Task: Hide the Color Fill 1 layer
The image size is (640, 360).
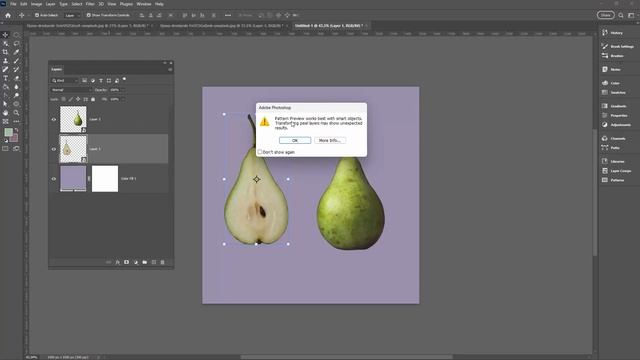Action: 53,178
